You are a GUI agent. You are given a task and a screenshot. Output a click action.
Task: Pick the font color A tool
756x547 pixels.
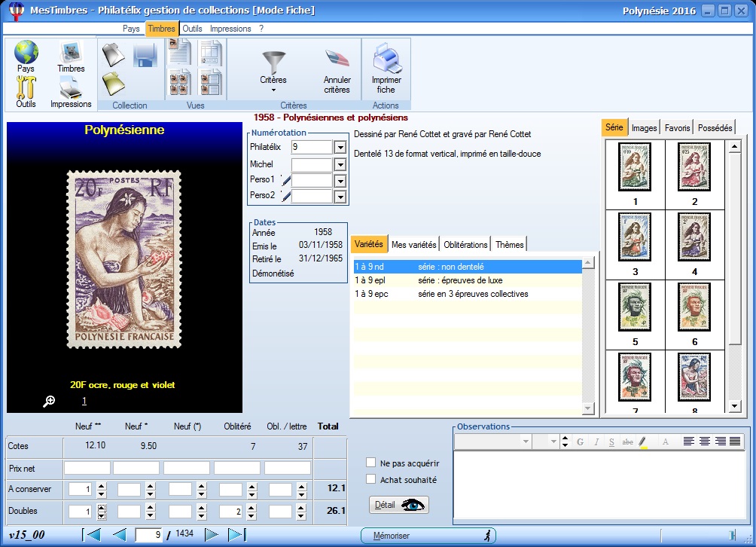pyautogui.click(x=666, y=442)
